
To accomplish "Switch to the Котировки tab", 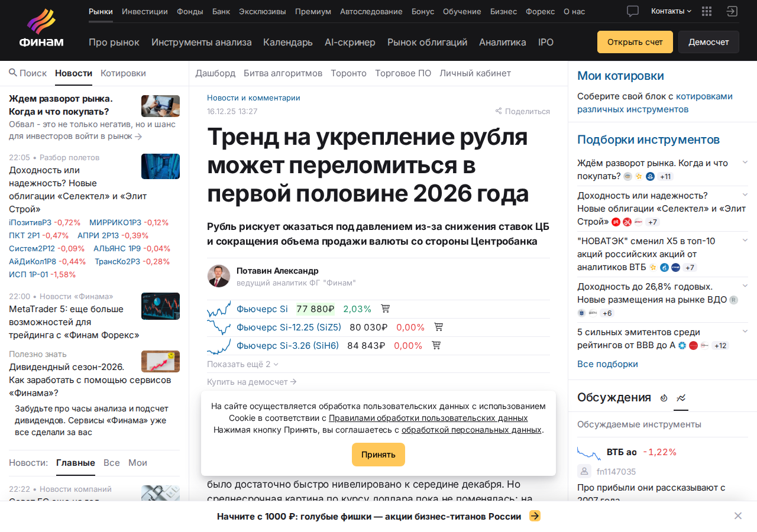I will click(123, 73).
